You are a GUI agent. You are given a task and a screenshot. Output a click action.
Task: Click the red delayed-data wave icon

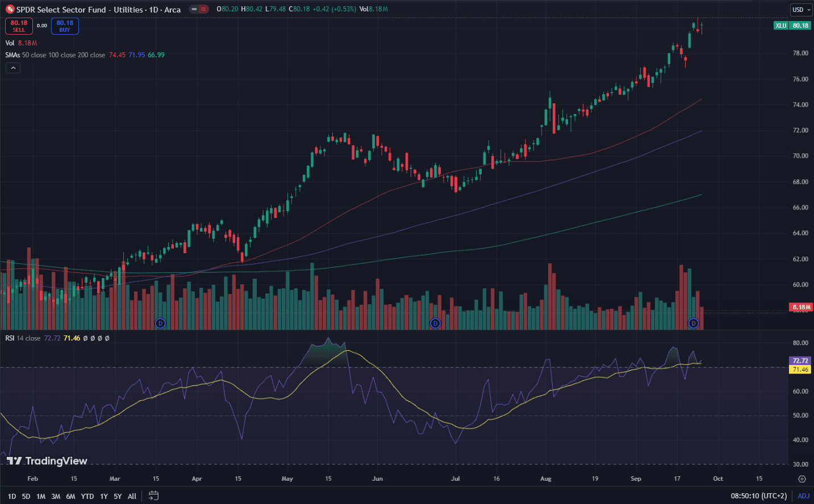coord(203,9)
